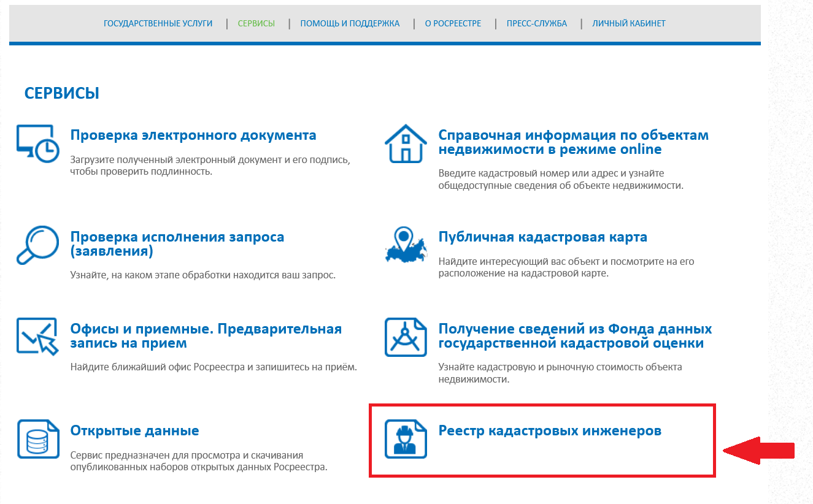Open ПОМОЩЬ И ПОДДЕРЖКА in the top menu
The image size is (813, 504).
(x=350, y=23)
